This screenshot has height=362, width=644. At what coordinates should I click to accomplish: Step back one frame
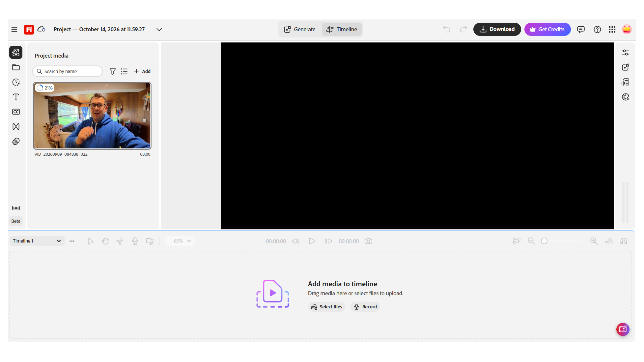click(x=296, y=241)
